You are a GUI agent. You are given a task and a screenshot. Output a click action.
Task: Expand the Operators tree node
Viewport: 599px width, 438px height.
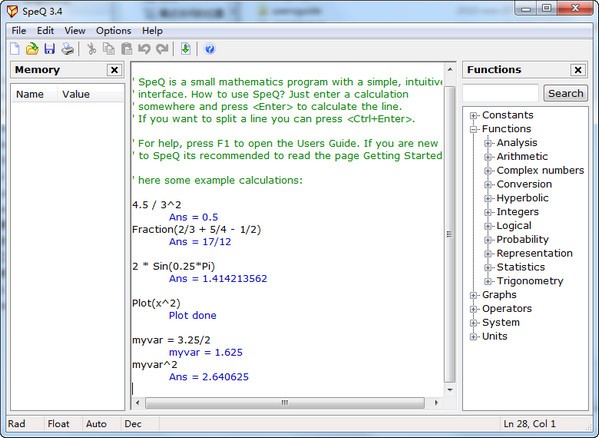pyautogui.click(x=474, y=309)
